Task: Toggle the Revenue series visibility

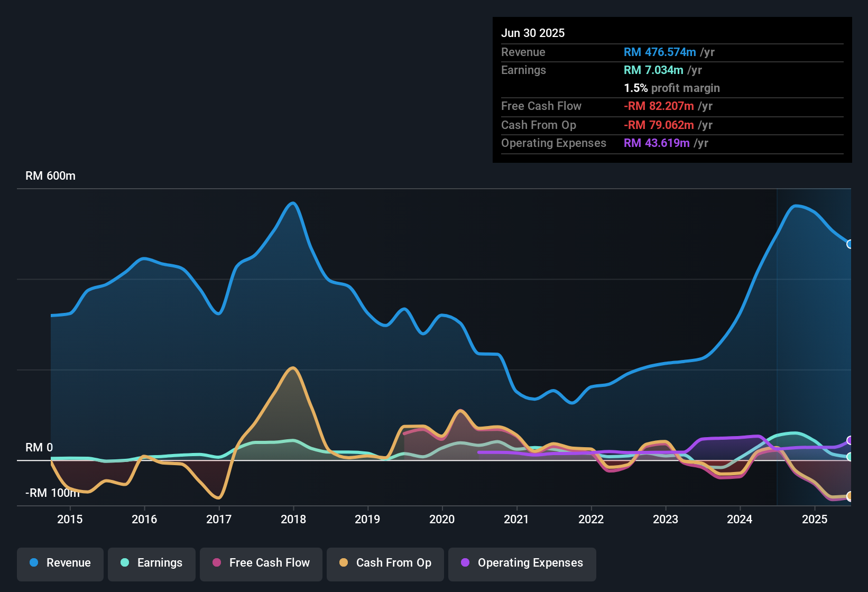Action: pyautogui.click(x=60, y=563)
